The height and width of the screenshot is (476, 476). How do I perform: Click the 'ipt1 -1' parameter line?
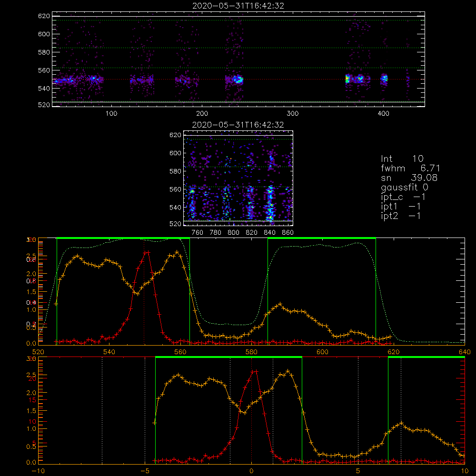click(401, 207)
